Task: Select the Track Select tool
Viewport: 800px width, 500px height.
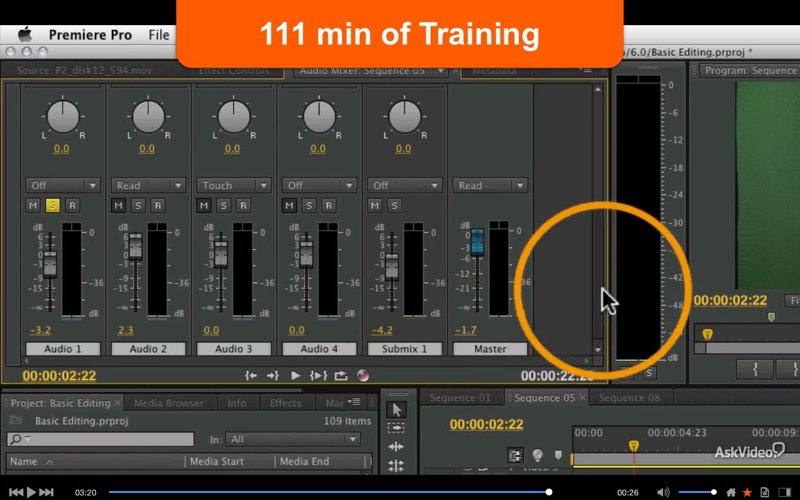Action: pos(396,428)
